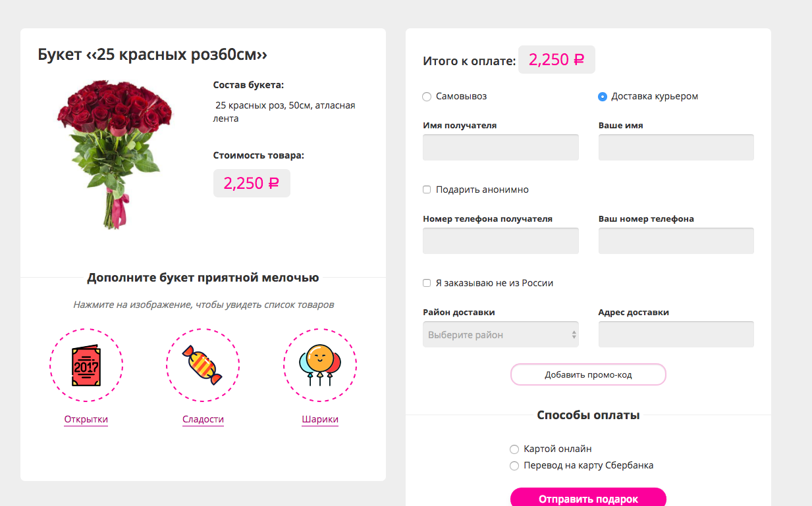Open the Открытки link

[86, 419]
